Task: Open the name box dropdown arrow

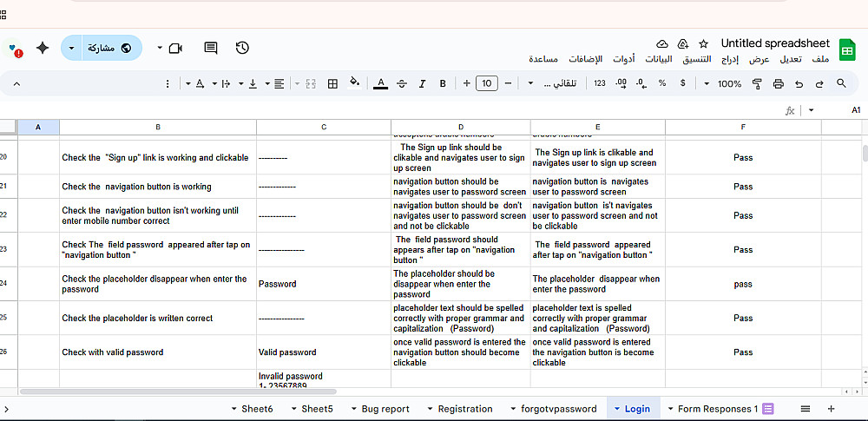Action: (x=811, y=111)
